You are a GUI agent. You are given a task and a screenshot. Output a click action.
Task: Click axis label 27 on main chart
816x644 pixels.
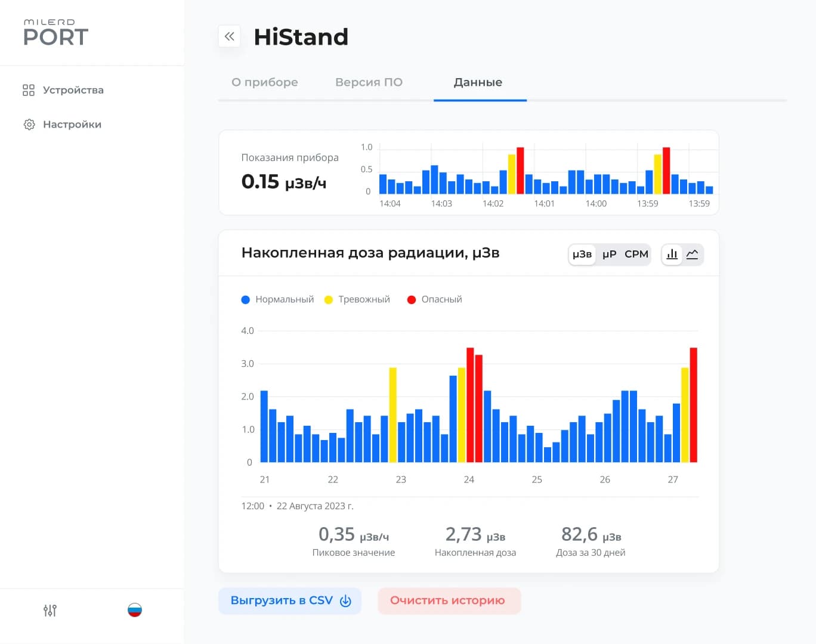coord(673,479)
